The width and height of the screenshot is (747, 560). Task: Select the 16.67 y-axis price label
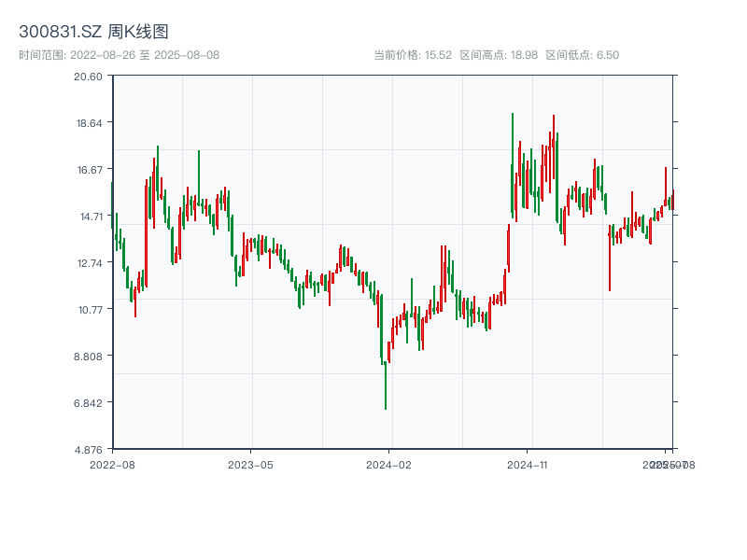(x=88, y=169)
